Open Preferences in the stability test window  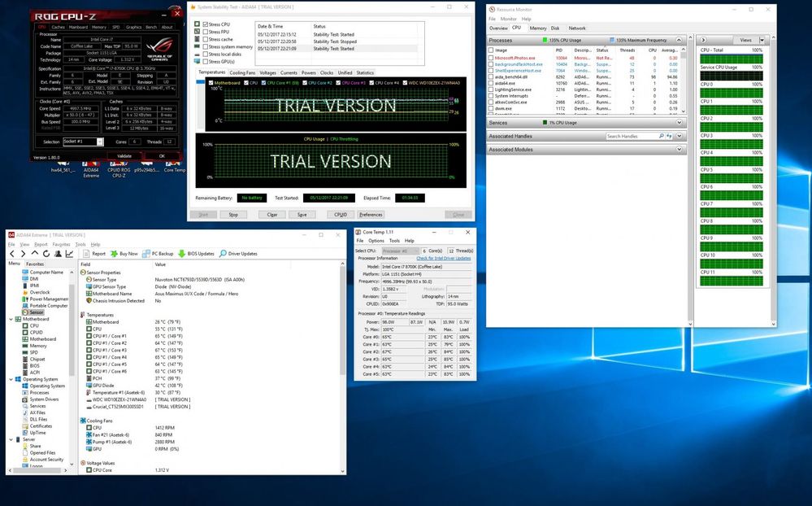pyautogui.click(x=371, y=215)
